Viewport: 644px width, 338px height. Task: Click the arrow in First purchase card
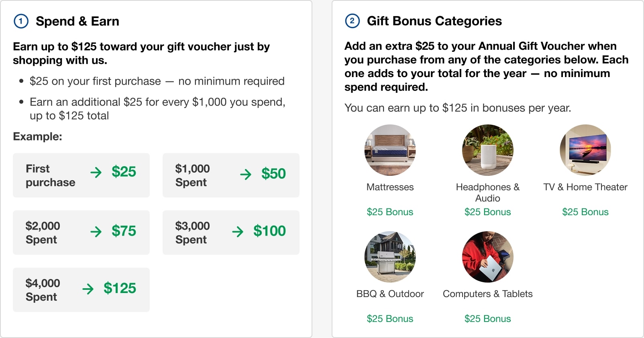pos(96,173)
